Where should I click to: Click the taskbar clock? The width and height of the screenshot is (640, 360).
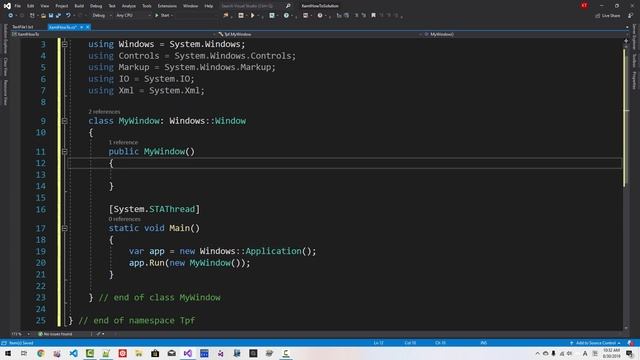click(x=611, y=353)
